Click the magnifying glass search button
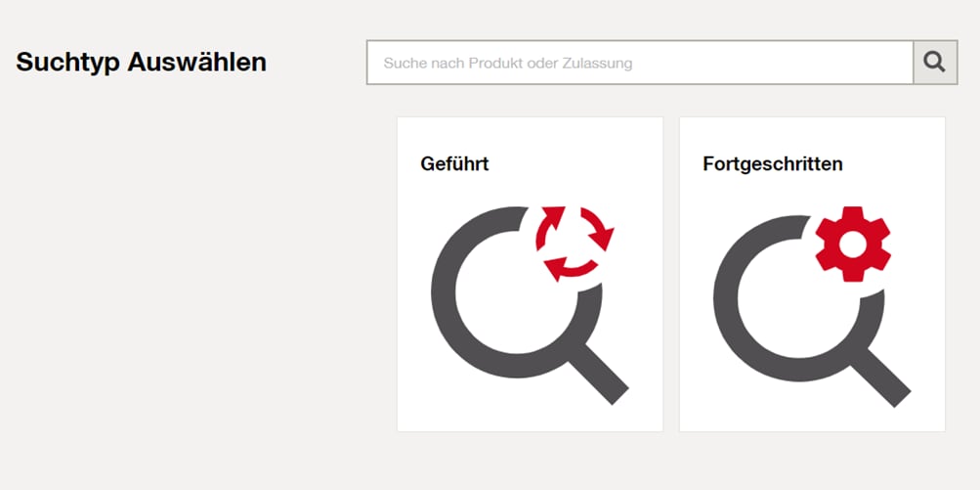The height and width of the screenshot is (490, 980). click(x=935, y=63)
